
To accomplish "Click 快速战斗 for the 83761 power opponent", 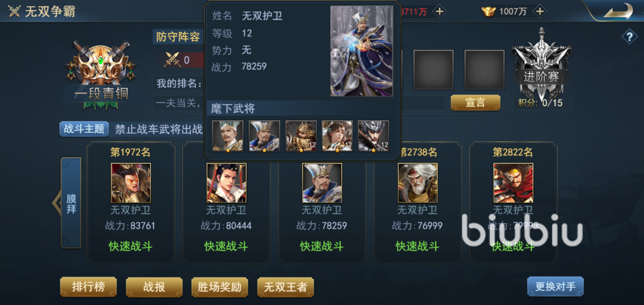I will pos(130,246).
